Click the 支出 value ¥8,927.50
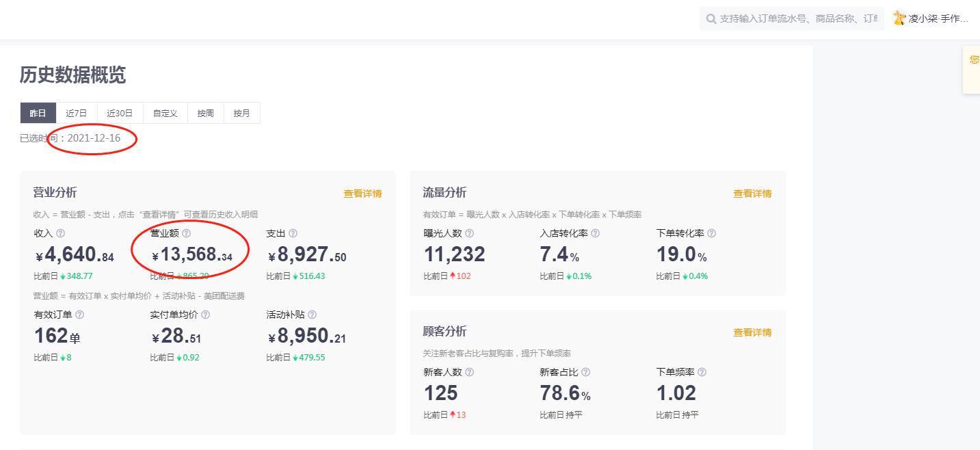This screenshot has height=450, width=980. (307, 255)
